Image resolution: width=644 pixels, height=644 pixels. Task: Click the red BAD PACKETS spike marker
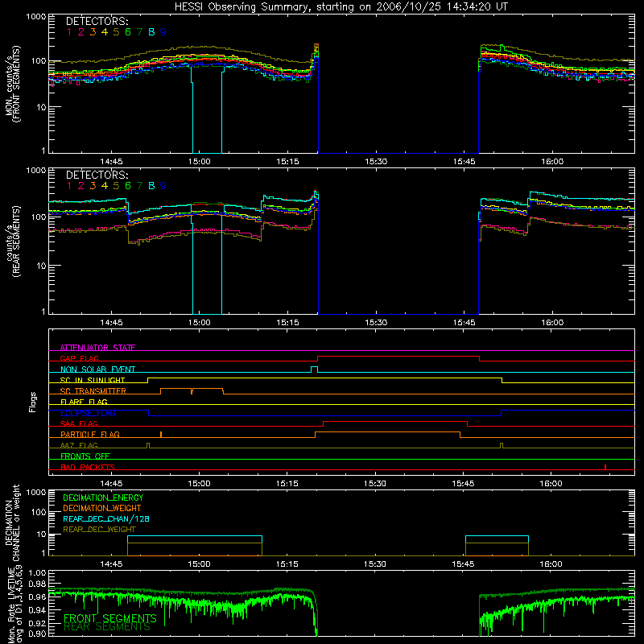tap(605, 467)
